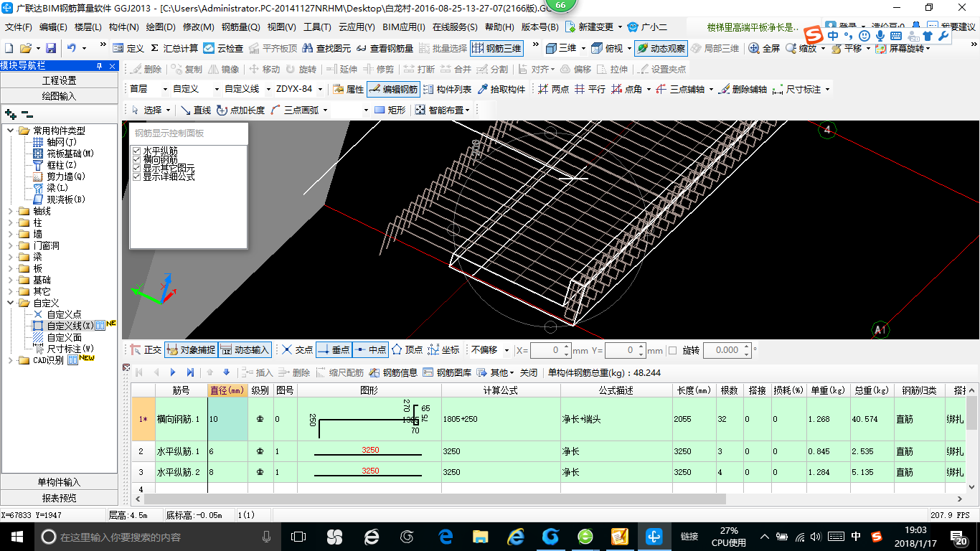This screenshot has width=980, height=551.
Task: Open 查看钢筋量 rebar quantity view
Action: pyautogui.click(x=385, y=48)
